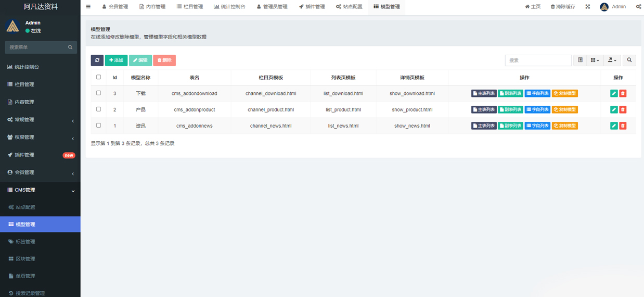Expand the 权限管理 sidebar menu
Viewport: 644px width, 297px height.
click(x=40, y=138)
